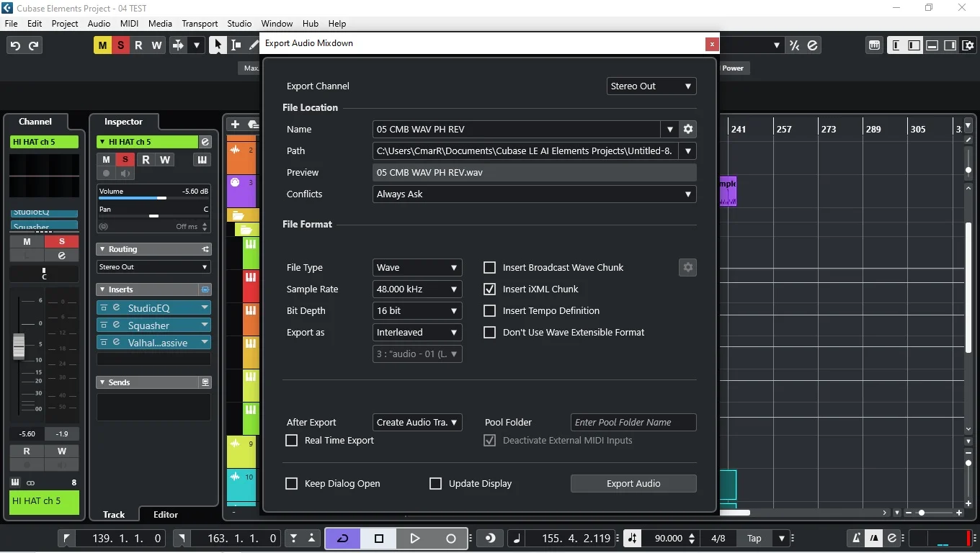Switch to the Editor tab
The image size is (980, 553).
coord(165,514)
